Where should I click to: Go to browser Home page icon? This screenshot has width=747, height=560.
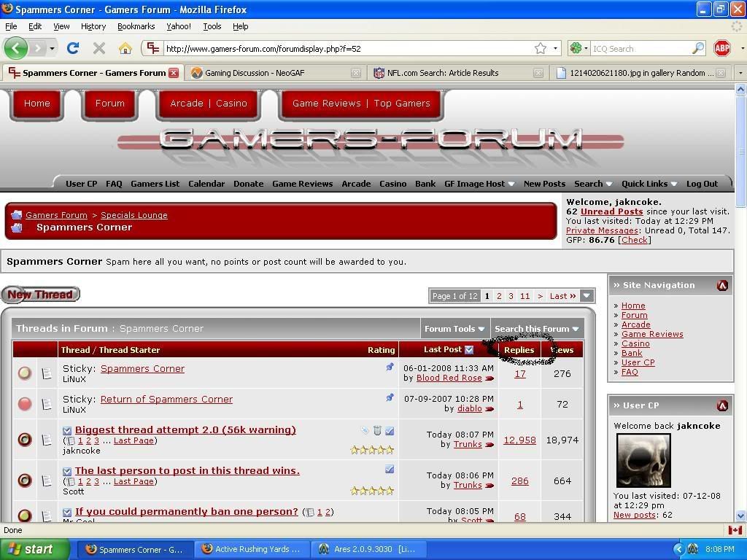click(x=125, y=48)
